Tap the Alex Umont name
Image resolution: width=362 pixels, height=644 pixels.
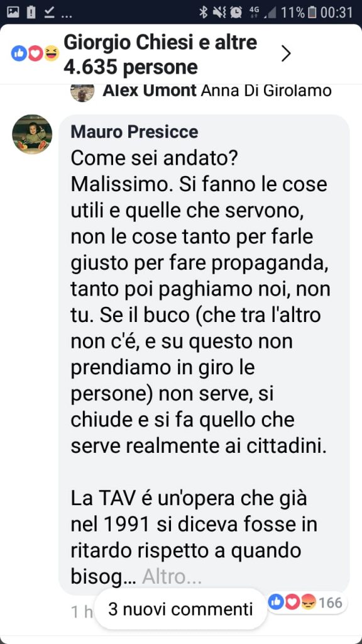tap(150, 91)
